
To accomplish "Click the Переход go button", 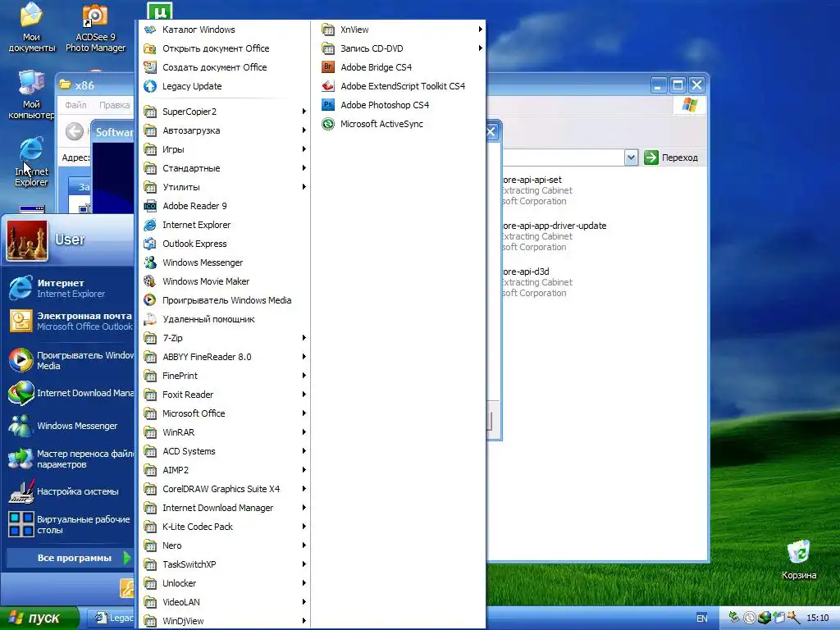I will coord(671,157).
